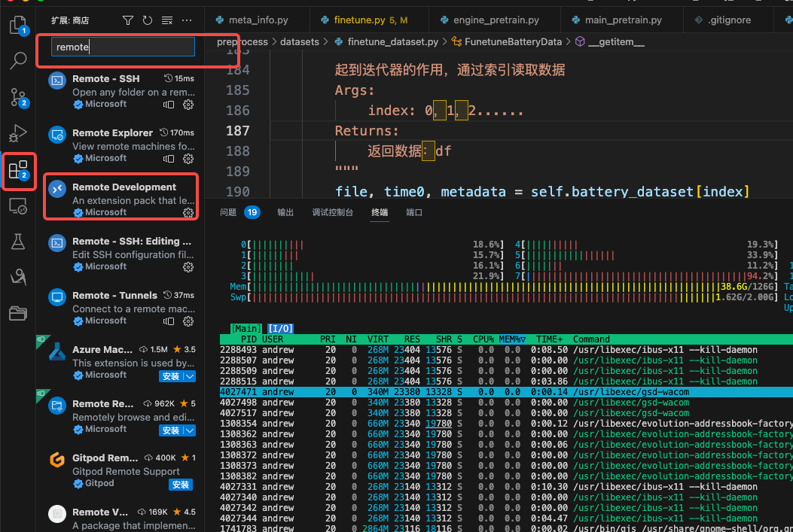Open settings gear for Remote Development
Screen dimensions: 793x532
click(188, 213)
